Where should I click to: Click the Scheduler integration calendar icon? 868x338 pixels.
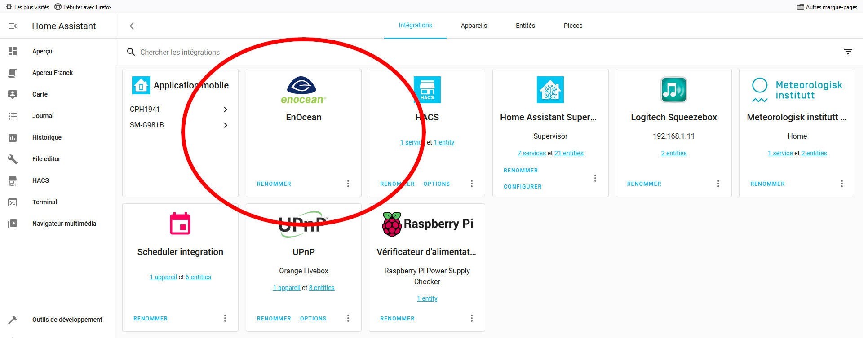click(x=180, y=224)
